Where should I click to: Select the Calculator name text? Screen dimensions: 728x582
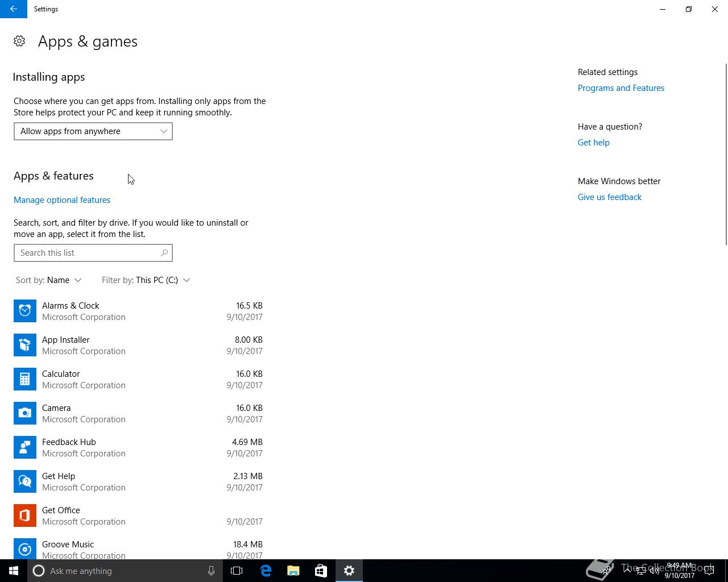tap(61, 374)
